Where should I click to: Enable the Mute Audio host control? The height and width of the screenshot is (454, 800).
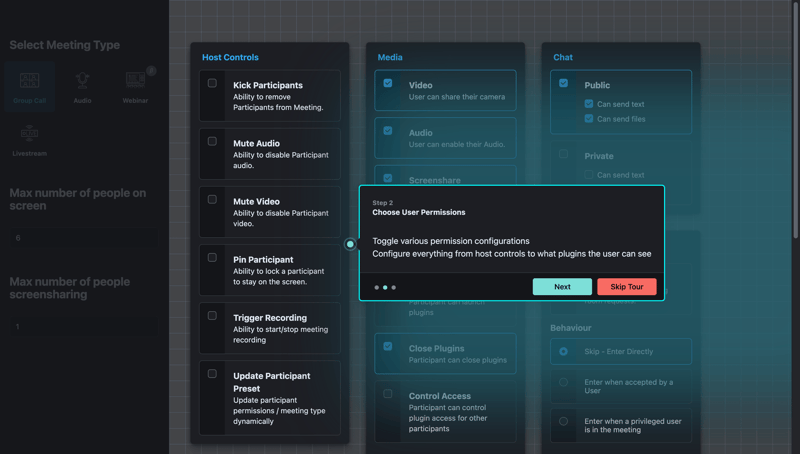(x=212, y=141)
